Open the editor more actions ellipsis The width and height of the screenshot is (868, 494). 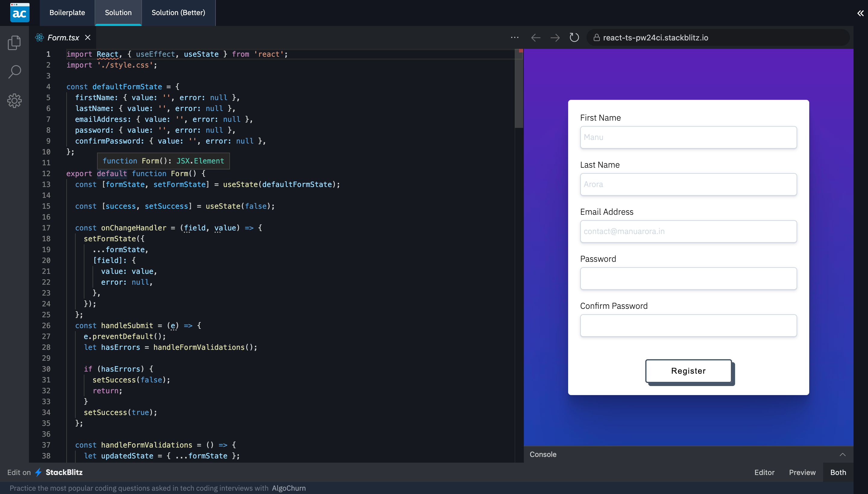click(x=515, y=37)
